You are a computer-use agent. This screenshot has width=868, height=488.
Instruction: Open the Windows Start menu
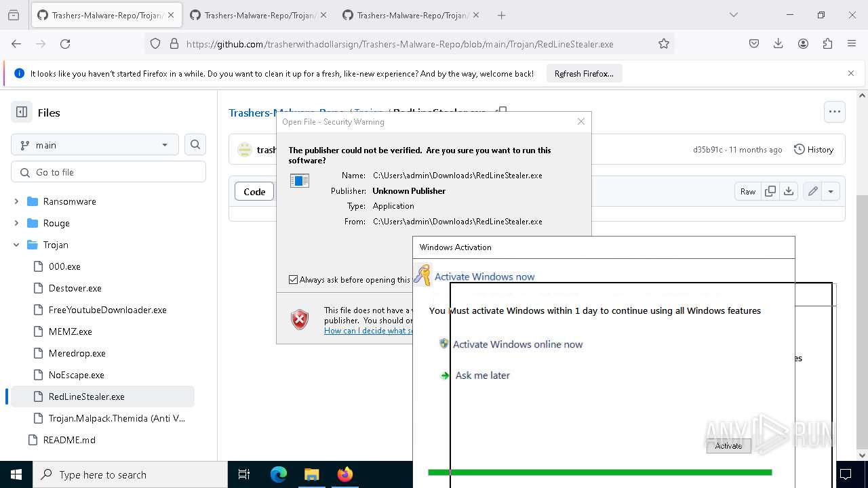[x=16, y=474]
